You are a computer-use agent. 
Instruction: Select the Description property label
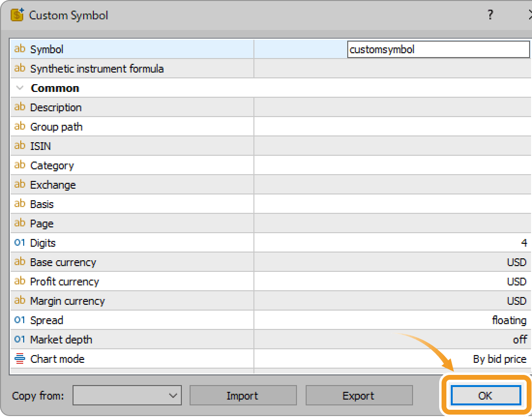coord(56,107)
